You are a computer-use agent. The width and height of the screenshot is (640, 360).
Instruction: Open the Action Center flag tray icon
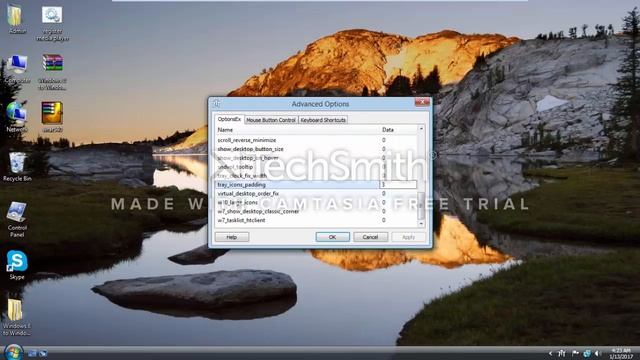[x=575, y=353]
